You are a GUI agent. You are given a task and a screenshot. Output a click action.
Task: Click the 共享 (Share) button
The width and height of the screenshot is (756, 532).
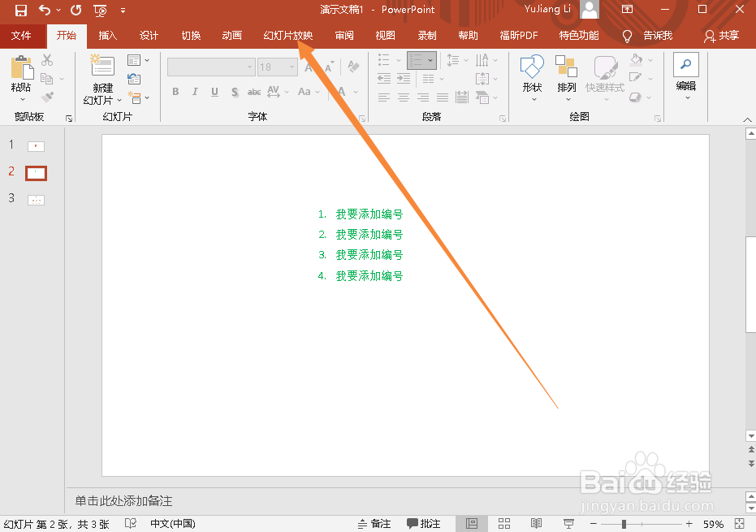721,36
